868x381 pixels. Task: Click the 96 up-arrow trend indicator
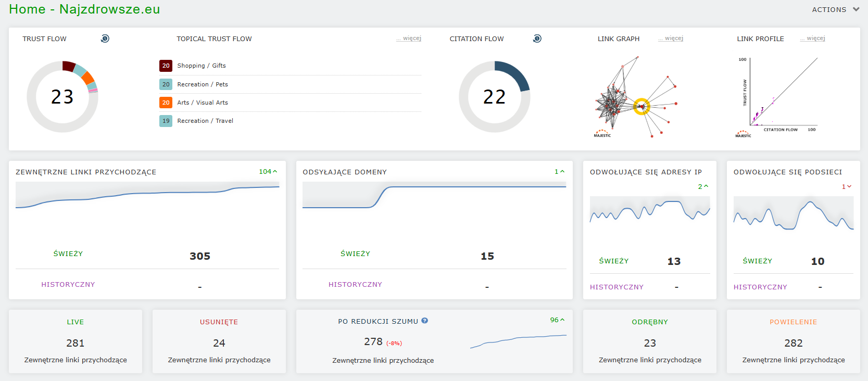click(557, 320)
